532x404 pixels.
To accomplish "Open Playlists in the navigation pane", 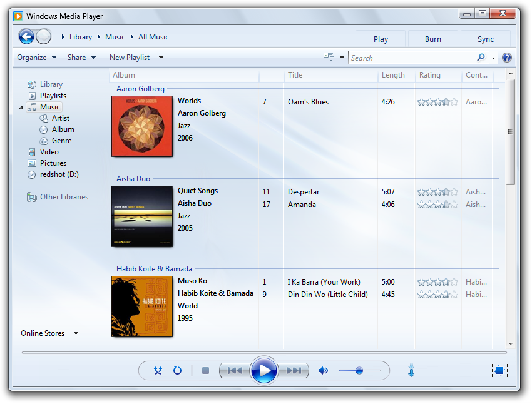I will point(53,96).
